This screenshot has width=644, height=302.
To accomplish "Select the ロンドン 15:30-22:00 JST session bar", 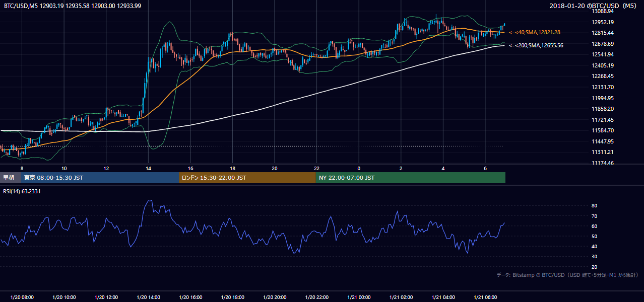I will click(247, 178).
